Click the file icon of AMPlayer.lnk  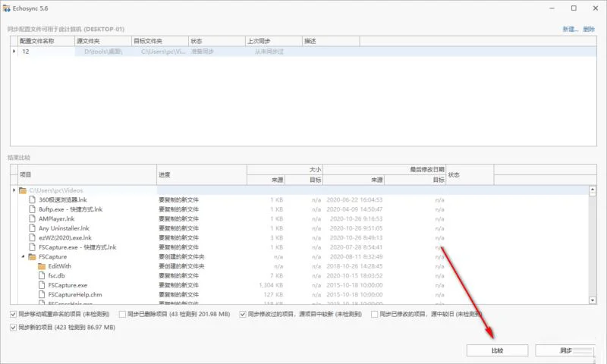coord(33,218)
